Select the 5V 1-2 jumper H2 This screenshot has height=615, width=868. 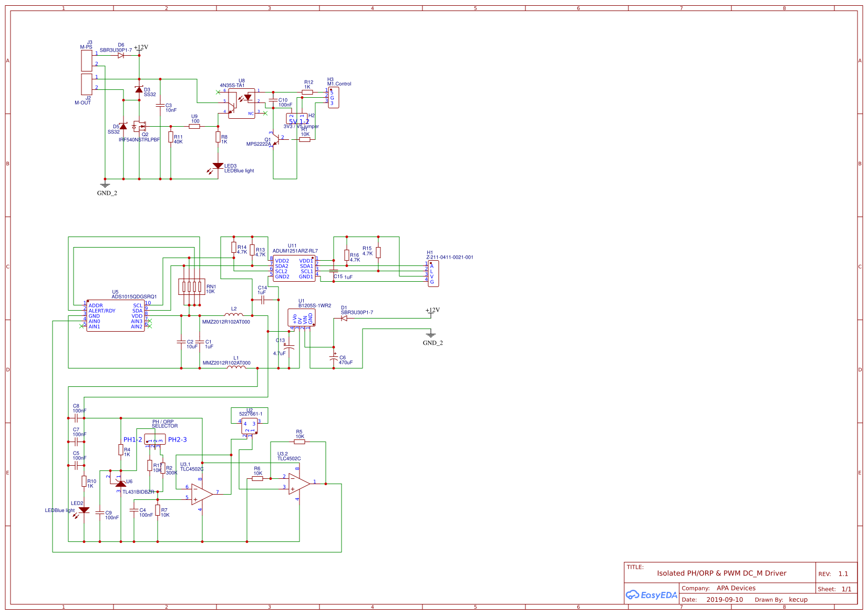pos(297,119)
